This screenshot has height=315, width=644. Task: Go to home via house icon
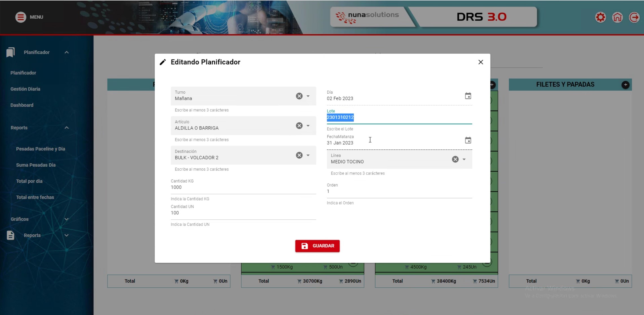click(617, 17)
